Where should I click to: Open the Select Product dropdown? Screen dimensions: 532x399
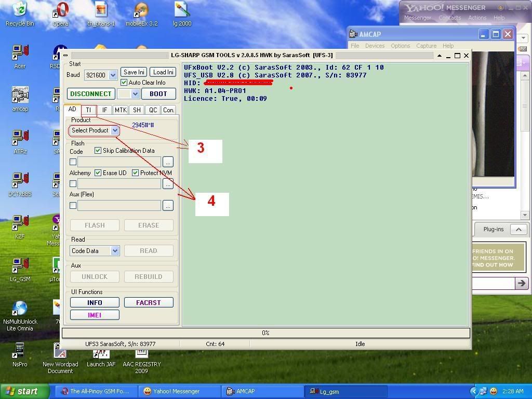point(115,130)
